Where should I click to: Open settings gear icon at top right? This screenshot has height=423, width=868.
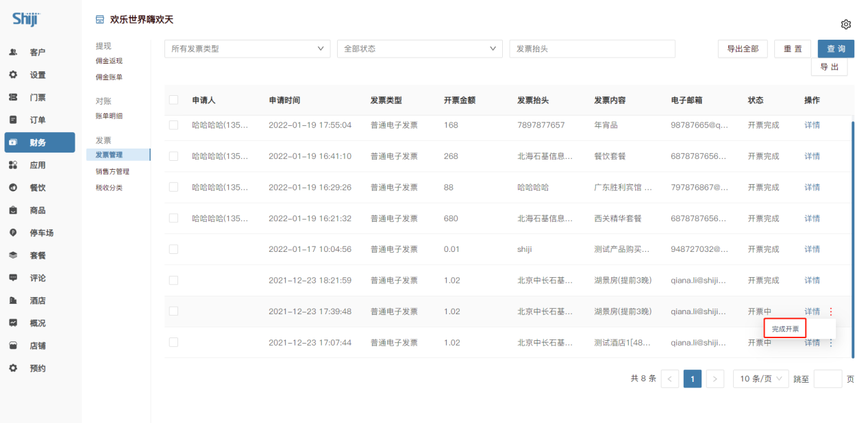(x=845, y=25)
